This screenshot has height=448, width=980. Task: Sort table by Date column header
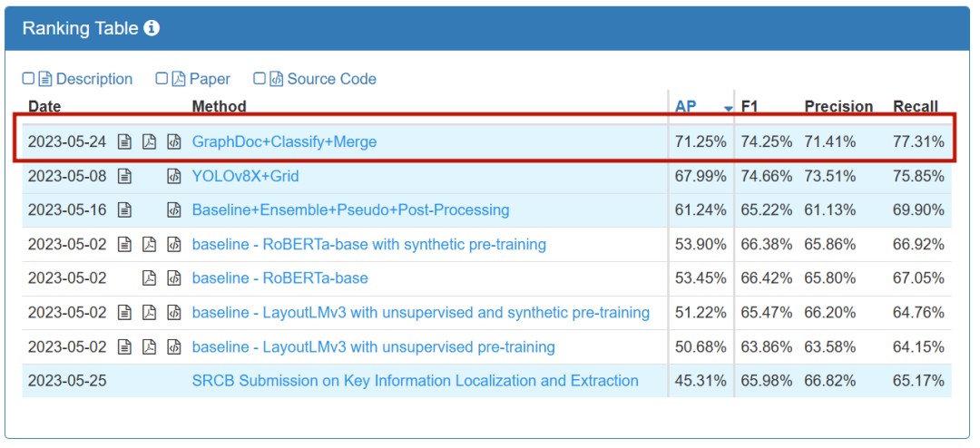44,106
